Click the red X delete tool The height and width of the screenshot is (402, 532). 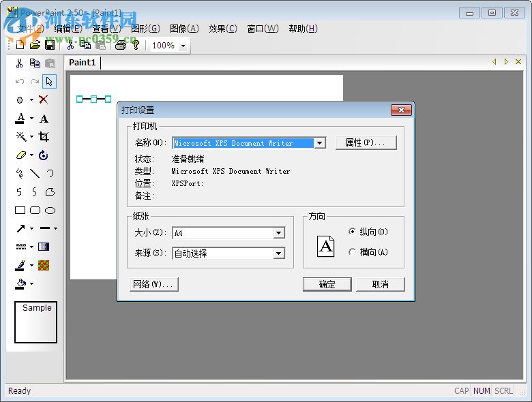(44, 99)
